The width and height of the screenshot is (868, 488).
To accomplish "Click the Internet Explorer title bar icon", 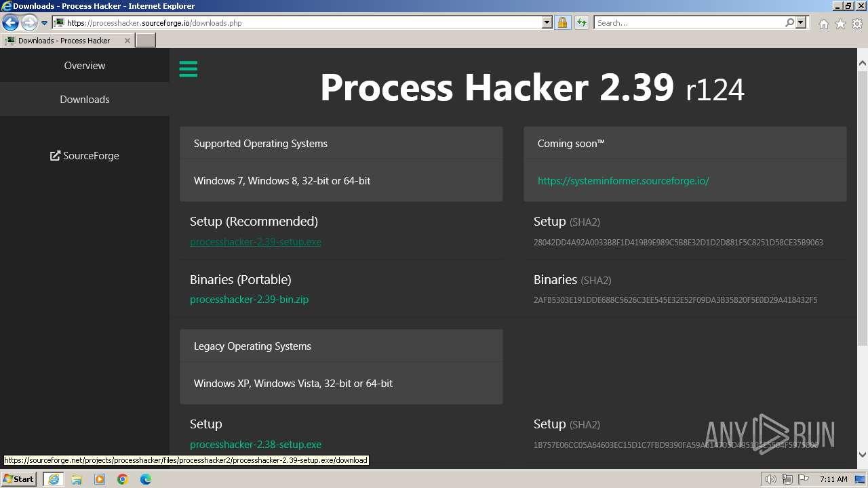I will 7,6.
